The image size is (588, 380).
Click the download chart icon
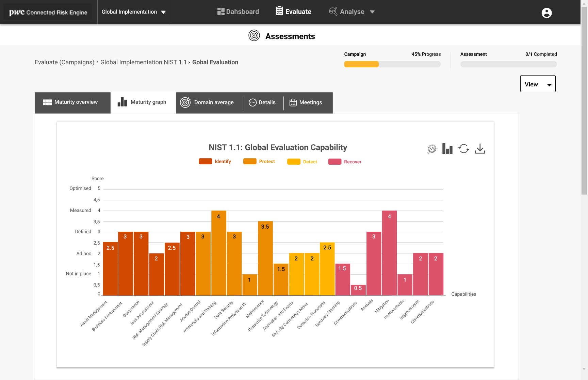480,149
